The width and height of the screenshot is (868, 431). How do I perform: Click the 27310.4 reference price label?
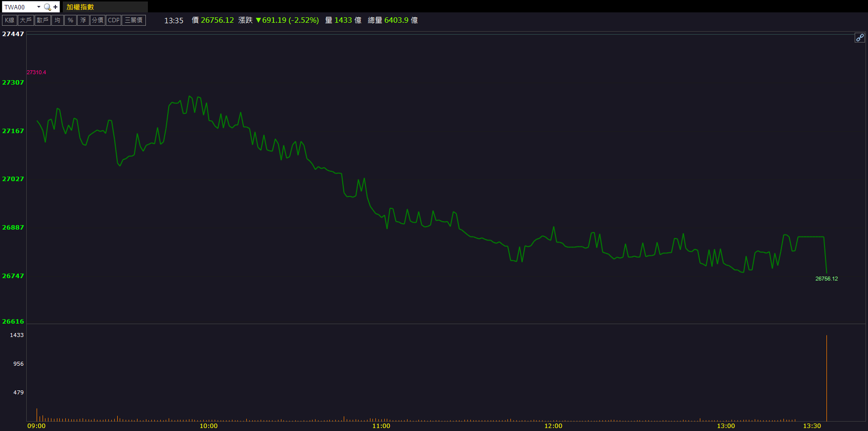36,72
